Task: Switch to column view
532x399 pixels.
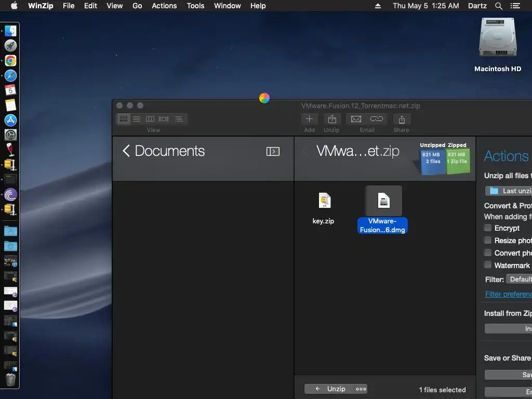Action: pos(150,119)
